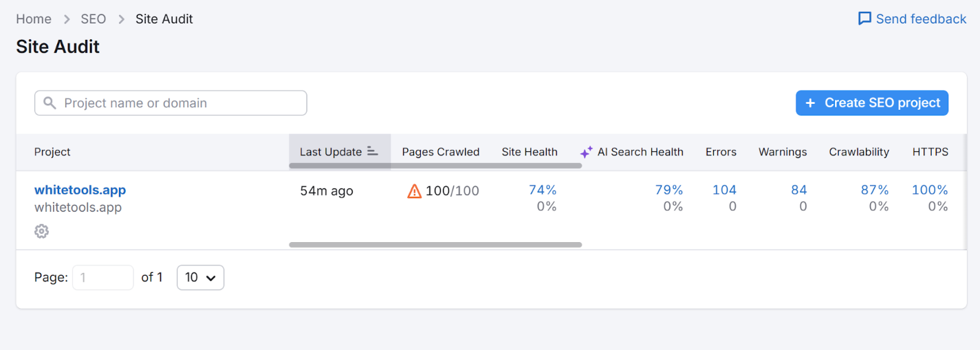Go to Home in the breadcrumb

pyautogui.click(x=34, y=19)
